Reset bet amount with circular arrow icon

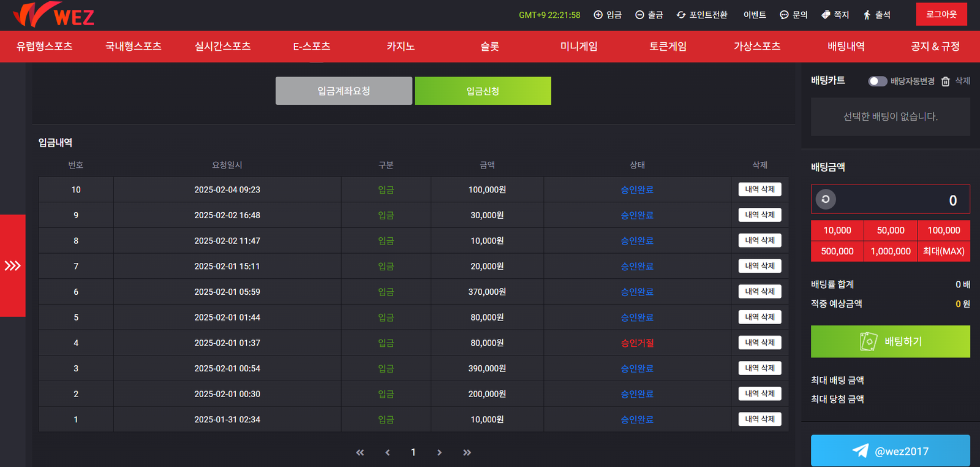tap(826, 199)
